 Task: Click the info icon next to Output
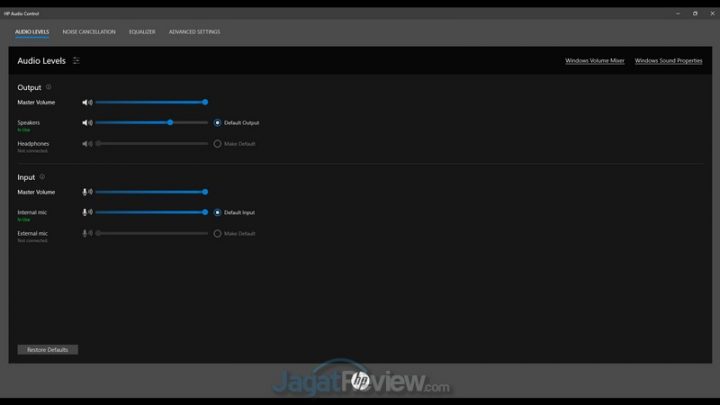pyautogui.click(x=48, y=87)
